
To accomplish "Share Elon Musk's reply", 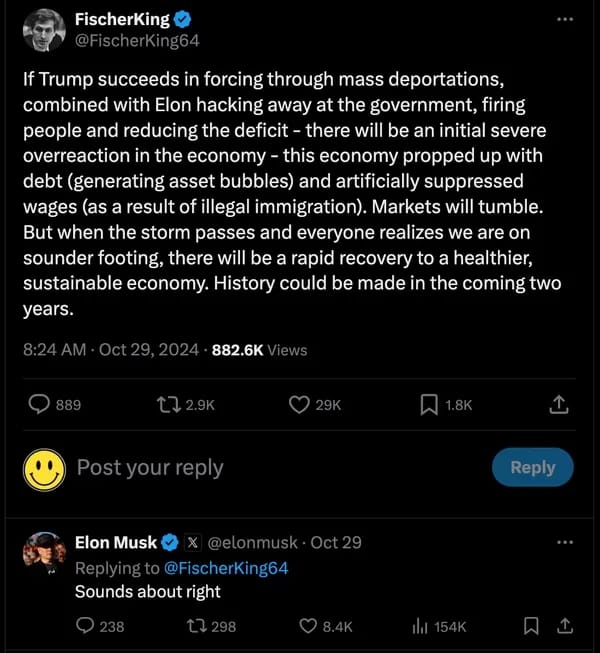I will [565, 626].
